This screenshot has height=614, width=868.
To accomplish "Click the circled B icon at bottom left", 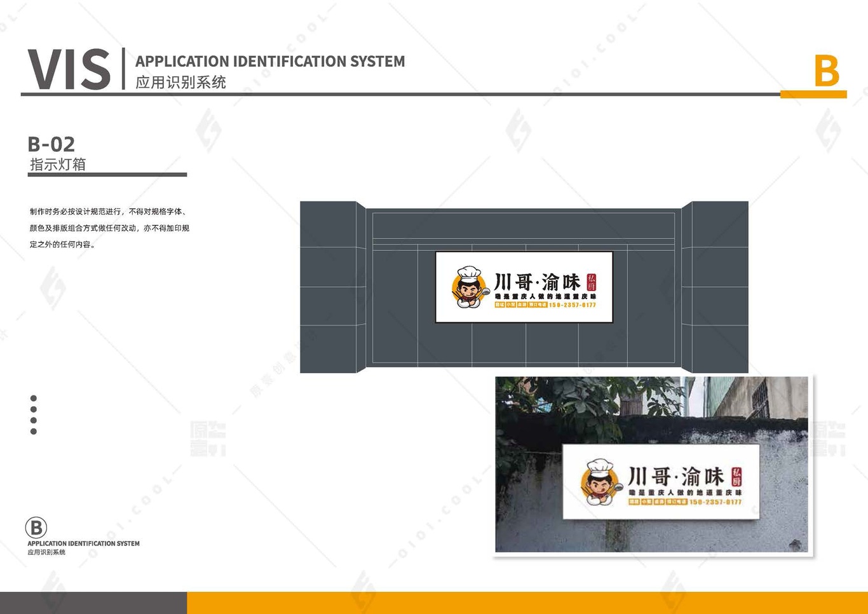I will tap(36, 528).
